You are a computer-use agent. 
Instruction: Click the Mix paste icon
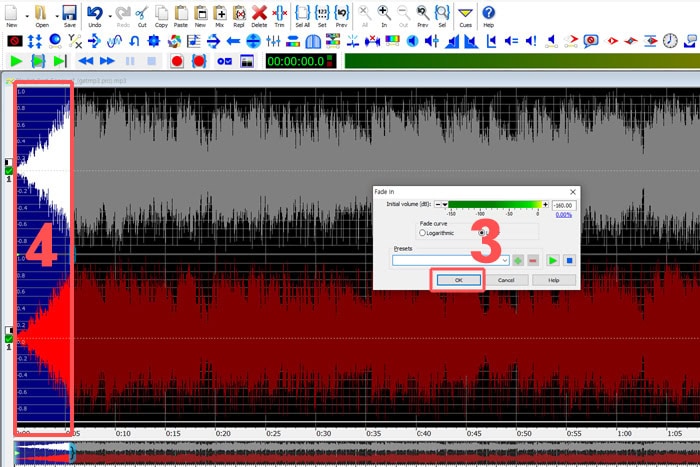(220, 16)
